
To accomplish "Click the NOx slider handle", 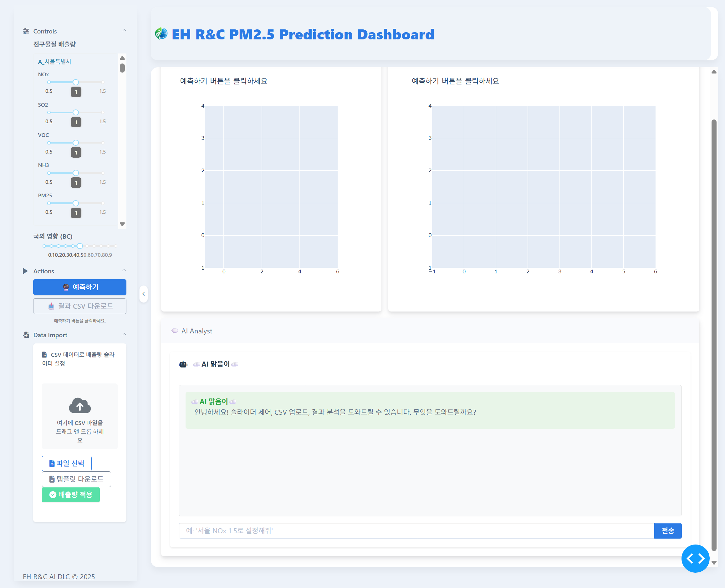I will 76,82.
